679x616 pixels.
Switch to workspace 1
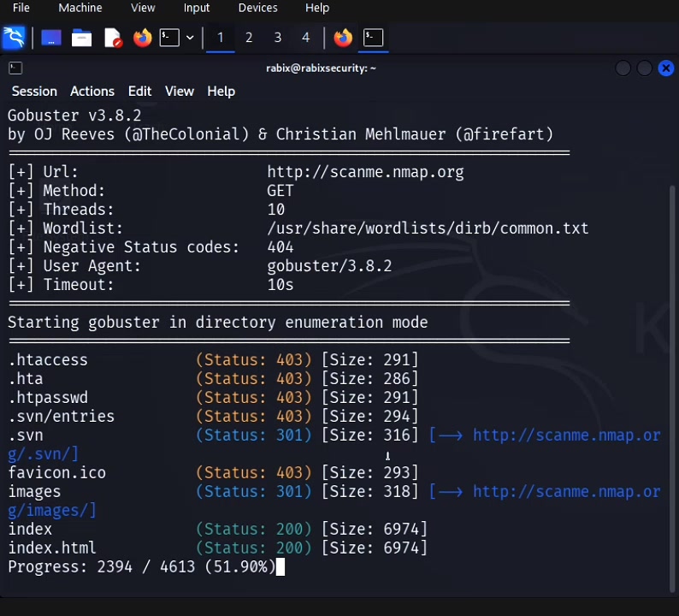pos(220,38)
